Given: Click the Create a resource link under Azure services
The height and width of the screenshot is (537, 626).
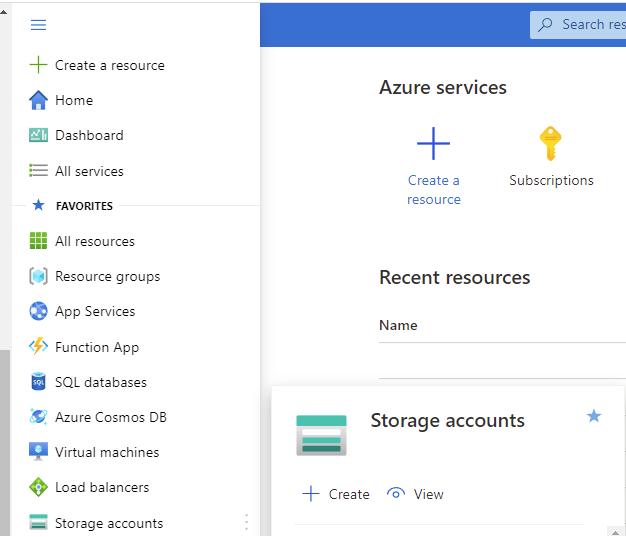Looking at the screenshot, I should [x=434, y=190].
